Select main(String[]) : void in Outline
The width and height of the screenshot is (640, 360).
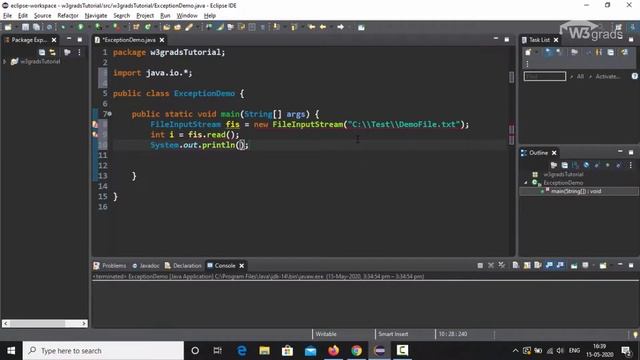click(576, 191)
